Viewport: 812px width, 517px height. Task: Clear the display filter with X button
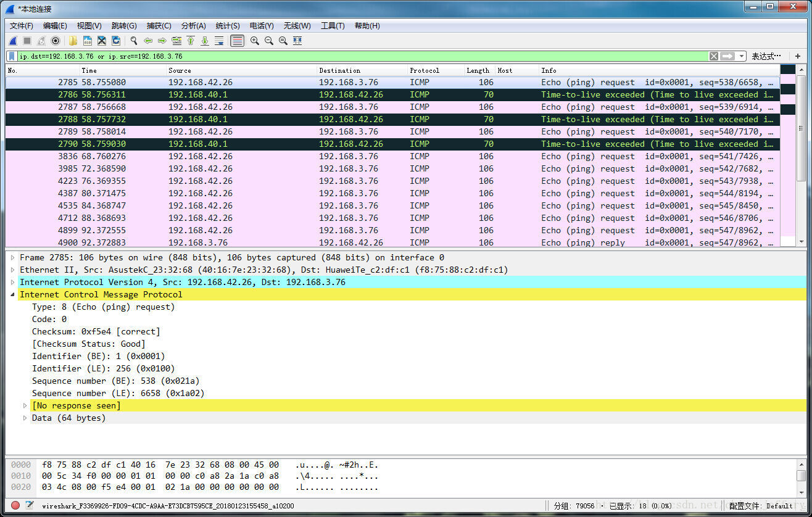click(x=714, y=56)
